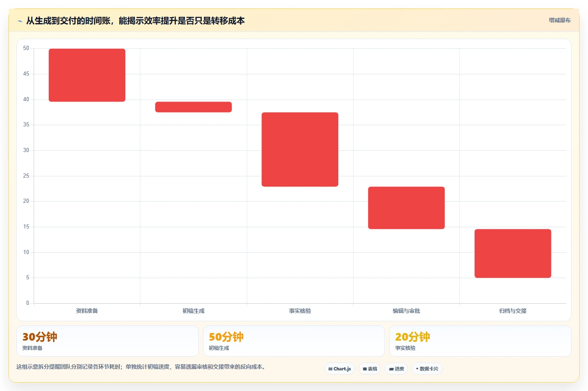Click y-axis value 25
Image resolution: width=588 pixels, height=391 pixels.
(x=26, y=176)
